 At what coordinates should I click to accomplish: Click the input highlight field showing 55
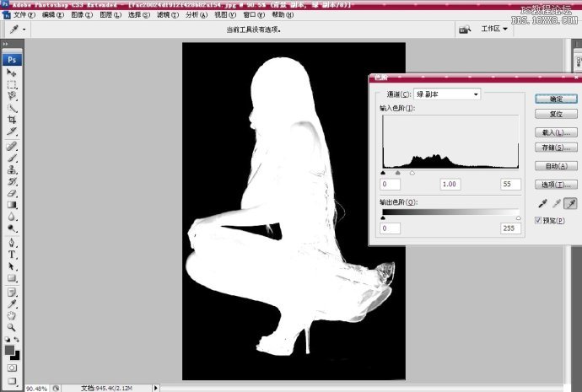coord(511,184)
